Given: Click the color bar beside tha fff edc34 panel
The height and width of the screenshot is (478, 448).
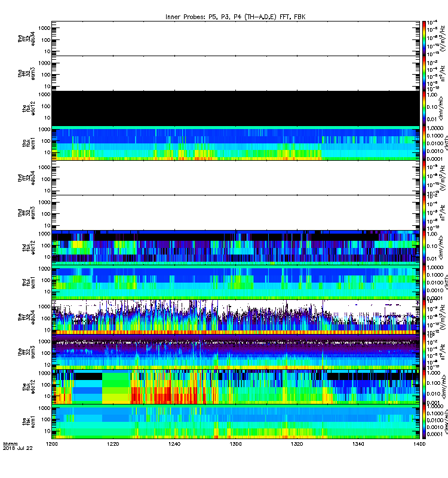Looking at the screenshot, I should 424,38.
